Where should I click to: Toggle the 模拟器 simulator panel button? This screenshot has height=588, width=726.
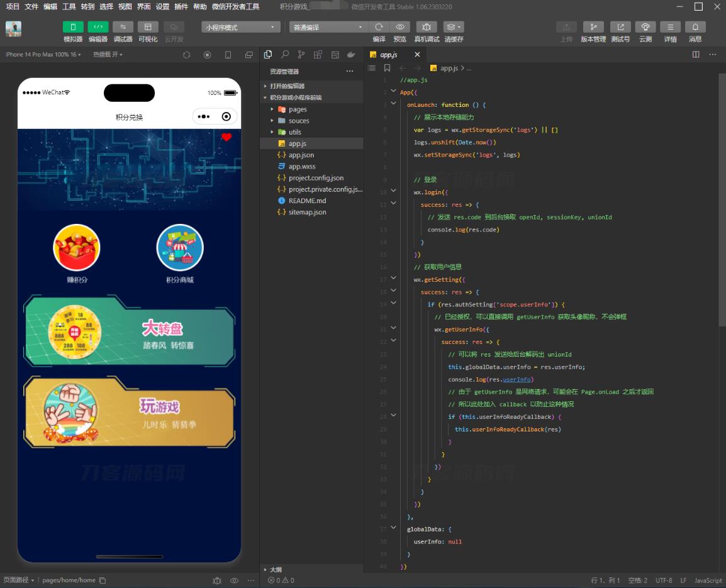[73, 27]
